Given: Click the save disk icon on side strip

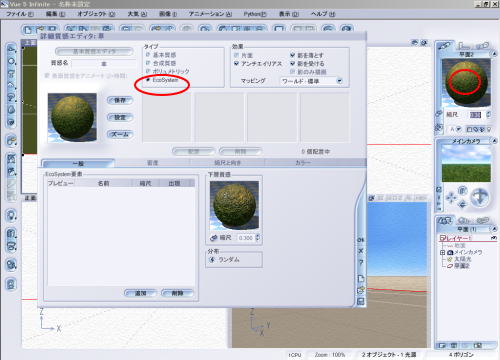Looking at the screenshot, I should pyautogui.click(x=361, y=302).
